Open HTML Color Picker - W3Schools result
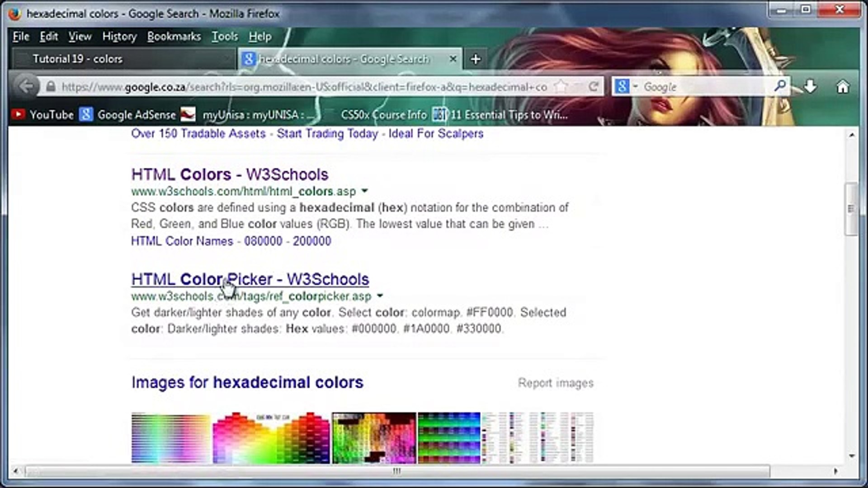 [x=250, y=279]
